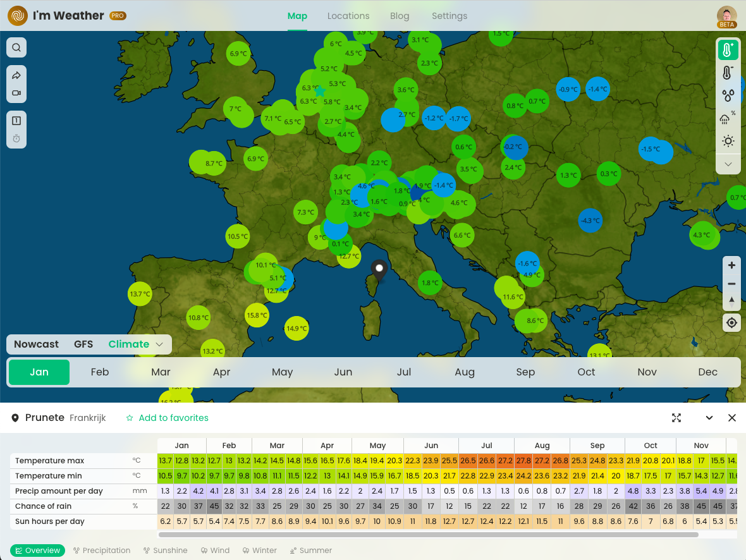
Task: Zoom in on the map
Action: coord(731,265)
